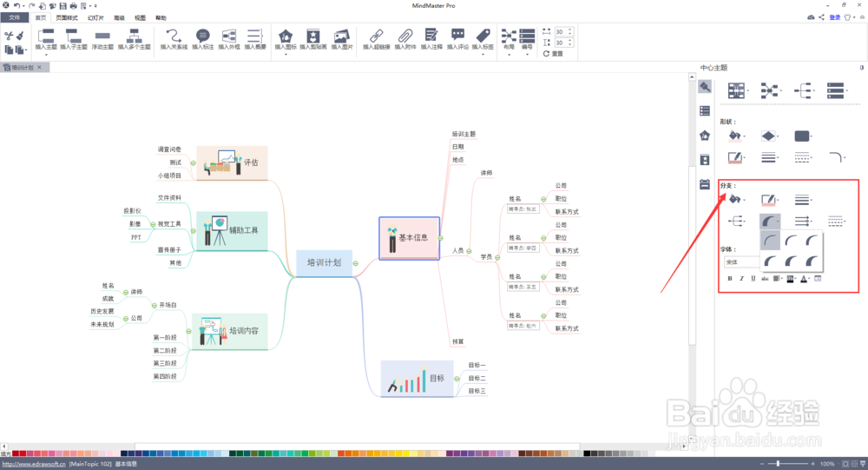Open the Numbering (编号) dropdown
Image resolution: width=868 pixels, height=470 pixels.
click(x=527, y=55)
